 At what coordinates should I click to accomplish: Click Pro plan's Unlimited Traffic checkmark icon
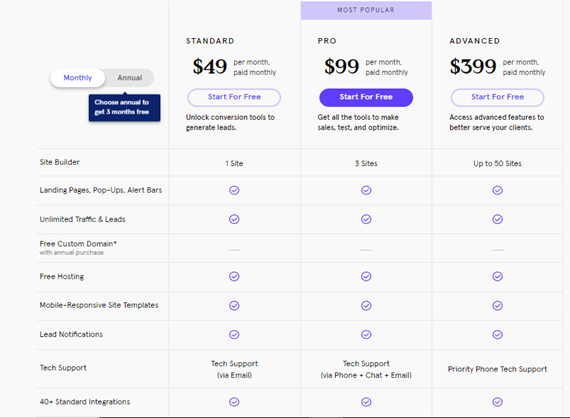(366, 219)
